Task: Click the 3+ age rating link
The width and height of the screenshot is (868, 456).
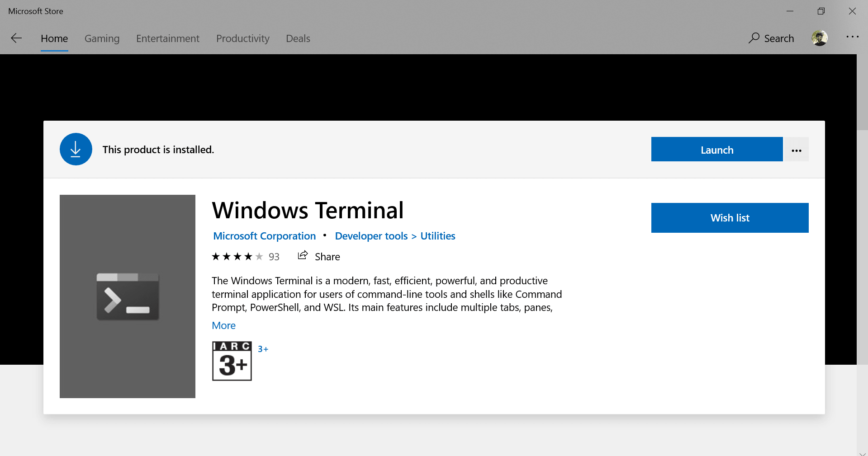Action: [x=263, y=349]
